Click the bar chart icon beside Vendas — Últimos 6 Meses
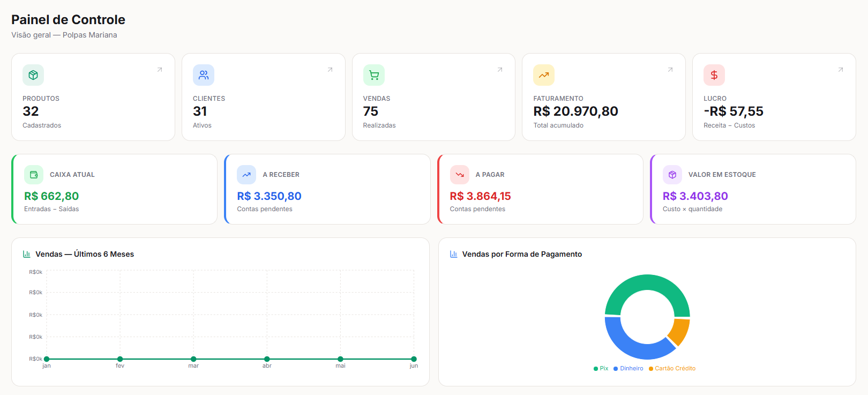This screenshot has width=868, height=395. [27, 254]
